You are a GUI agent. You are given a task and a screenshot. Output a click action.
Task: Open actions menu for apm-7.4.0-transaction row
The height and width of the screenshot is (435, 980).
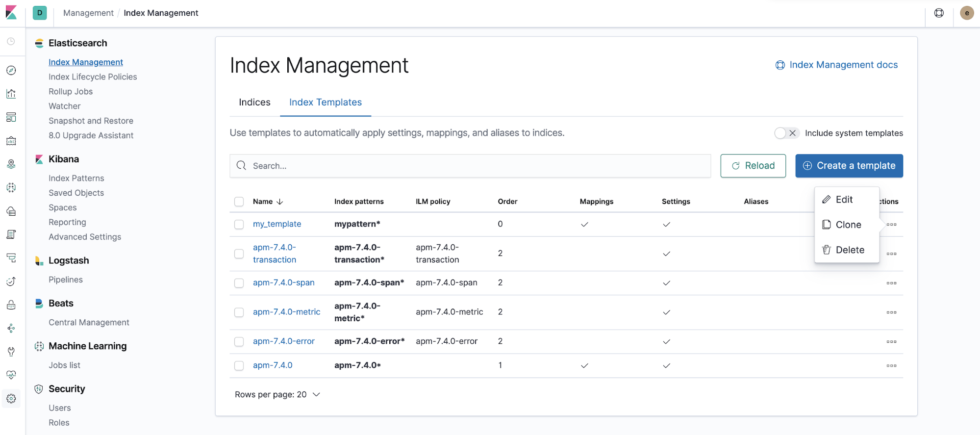pyautogui.click(x=891, y=254)
